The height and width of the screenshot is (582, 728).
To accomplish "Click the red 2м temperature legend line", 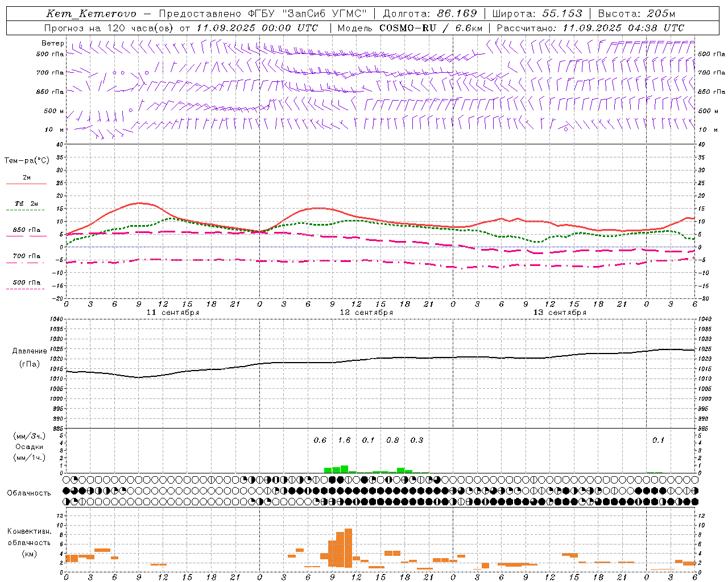I will [x=27, y=184].
